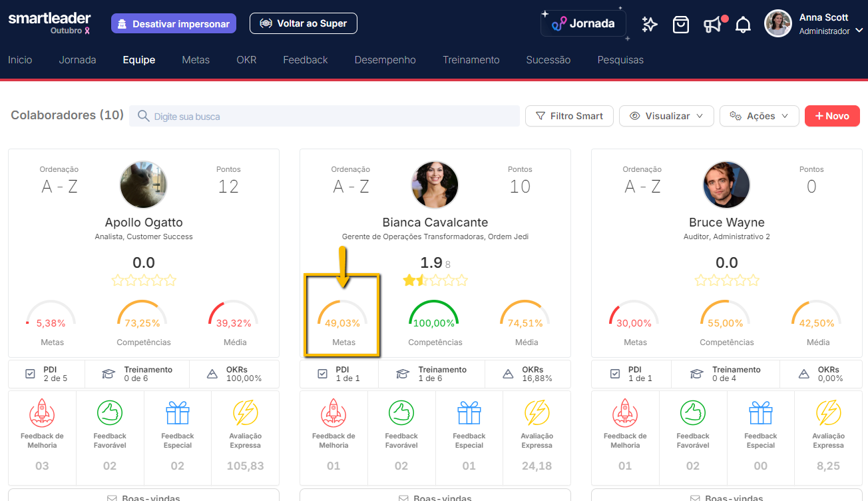Click Bianca Cavalcante's Feedback Especial gift icon

469,413
